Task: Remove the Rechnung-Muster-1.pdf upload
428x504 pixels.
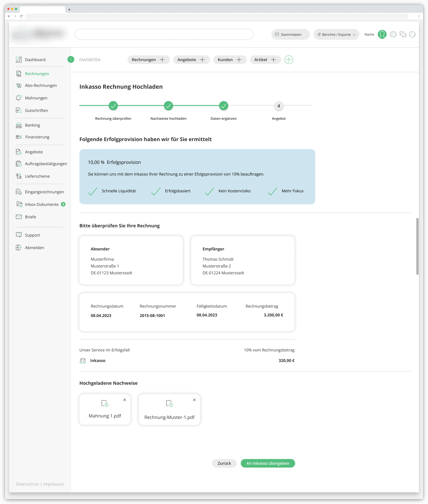Action: (194, 400)
